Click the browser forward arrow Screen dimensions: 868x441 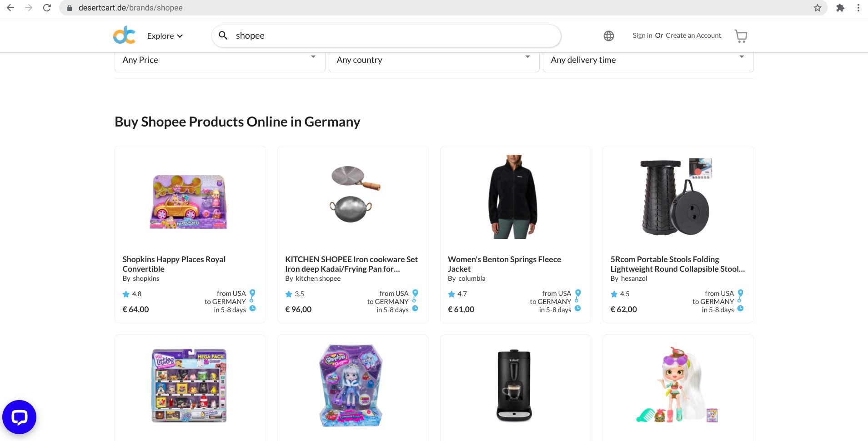(x=29, y=8)
